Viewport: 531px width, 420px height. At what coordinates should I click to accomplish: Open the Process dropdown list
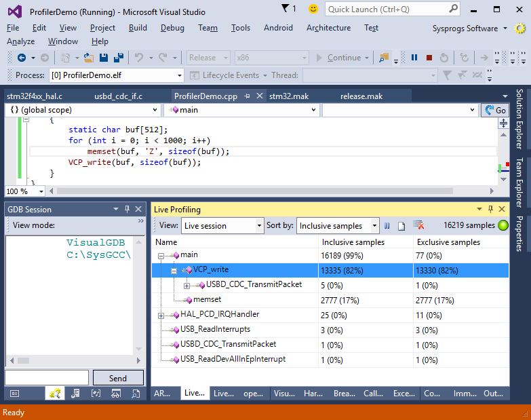pos(179,75)
